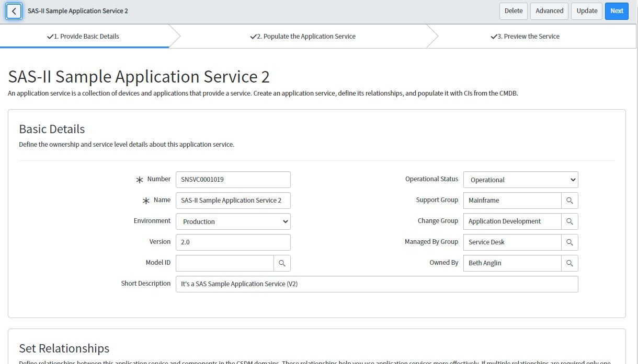Click into the Version field
Screen dimensions: 638x364
point(233,242)
